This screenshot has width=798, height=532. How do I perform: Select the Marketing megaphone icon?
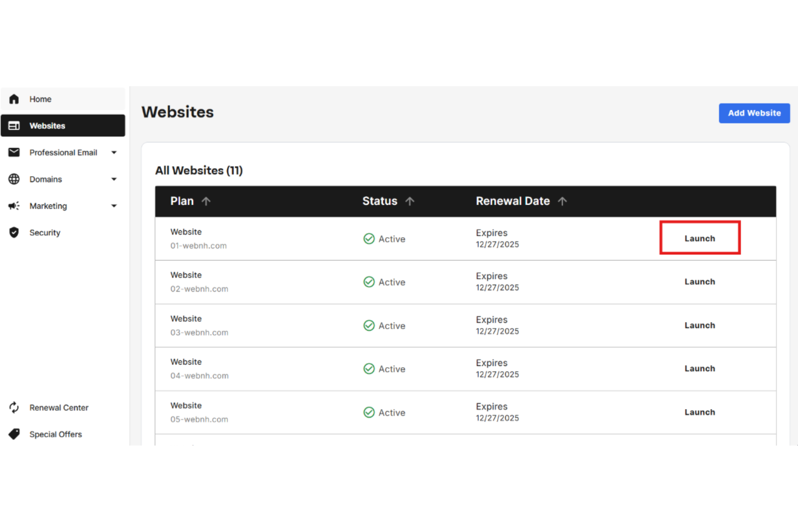point(14,205)
